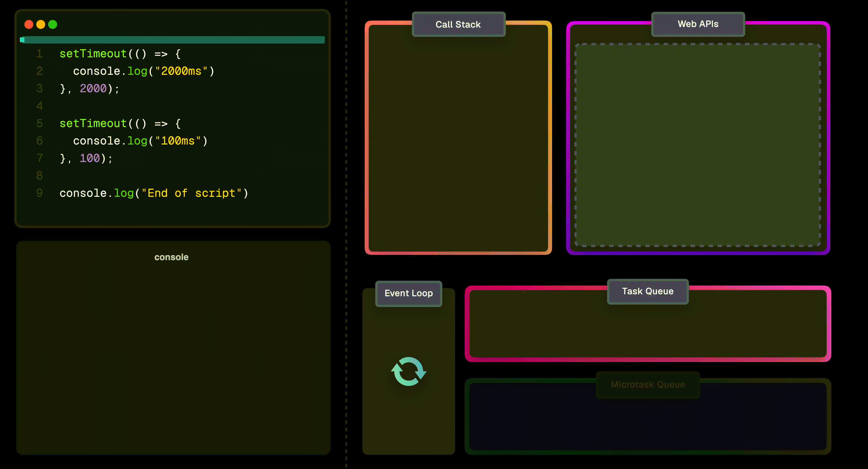Click line number 4 in the gutter
The width and height of the screenshot is (868, 469).
click(x=39, y=106)
